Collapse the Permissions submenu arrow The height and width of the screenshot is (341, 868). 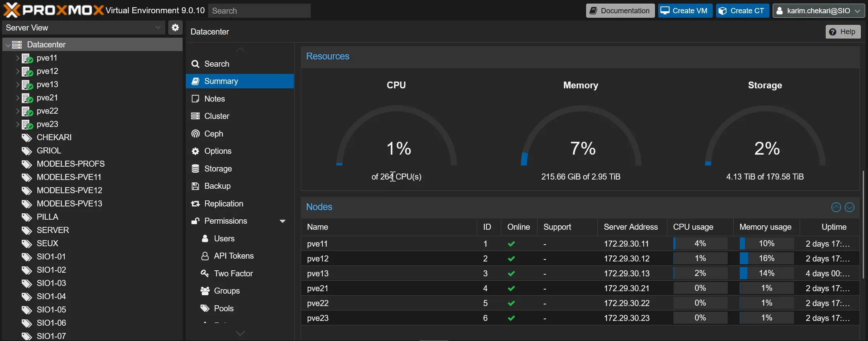[x=283, y=221]
